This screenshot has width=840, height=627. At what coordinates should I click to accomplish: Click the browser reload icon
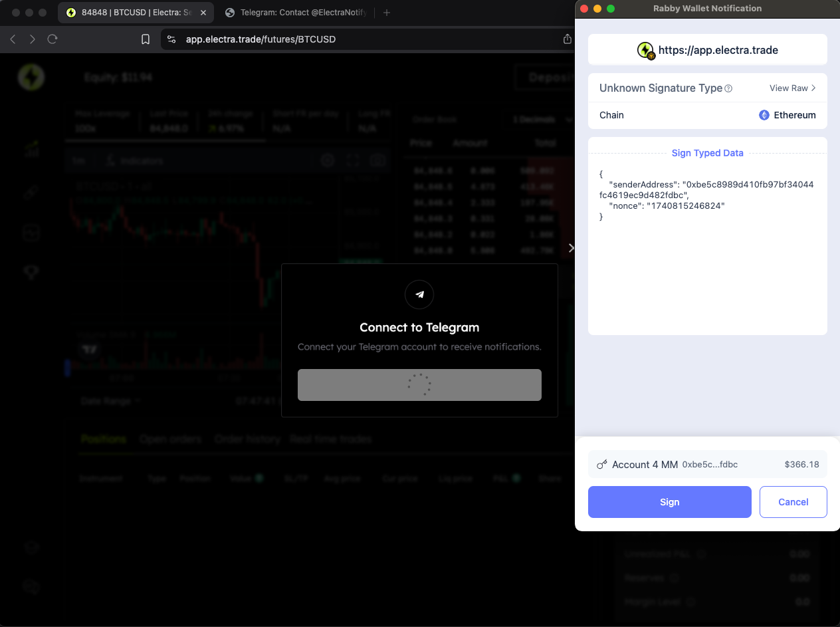(x=52, y=39)
